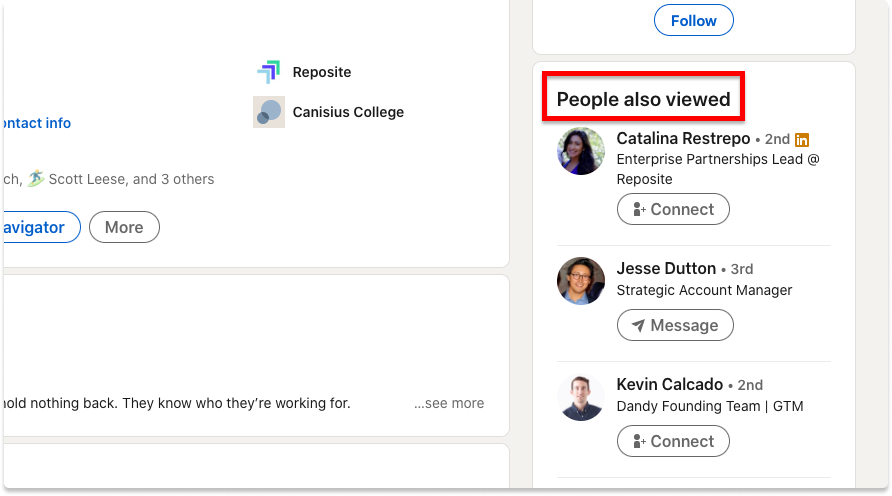Click the 'Enterprise Partnerships Lead @ Reposite' text
This screenshot has height=496, width=892.
(718, 169)
